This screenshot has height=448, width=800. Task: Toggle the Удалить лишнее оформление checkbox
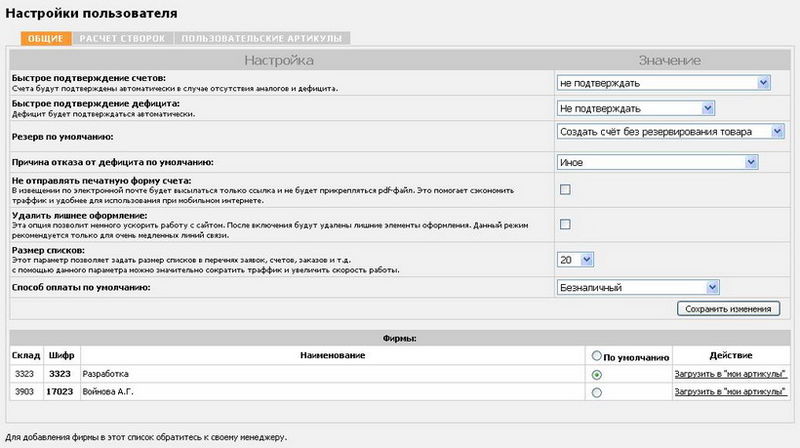click(565, 225)
